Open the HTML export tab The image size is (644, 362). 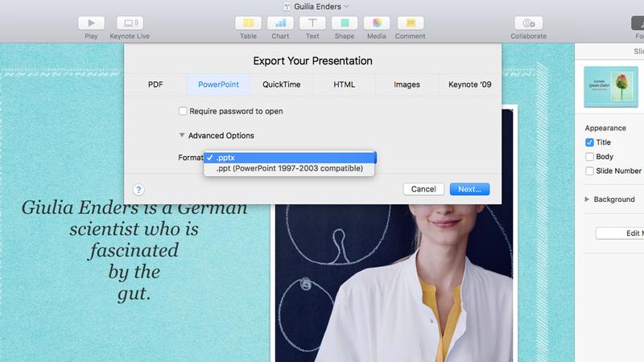tap(345, 84)
